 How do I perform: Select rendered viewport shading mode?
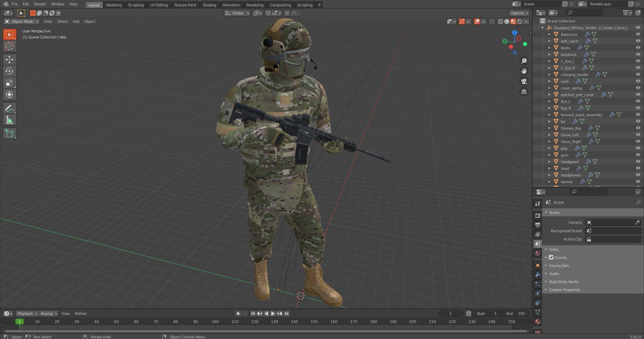520,21
